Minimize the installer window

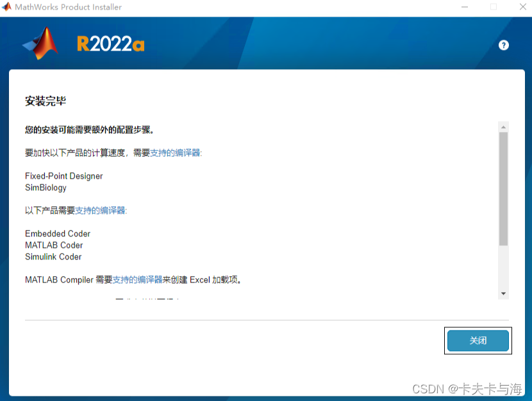pyautogui.click(x=465, y=7)
